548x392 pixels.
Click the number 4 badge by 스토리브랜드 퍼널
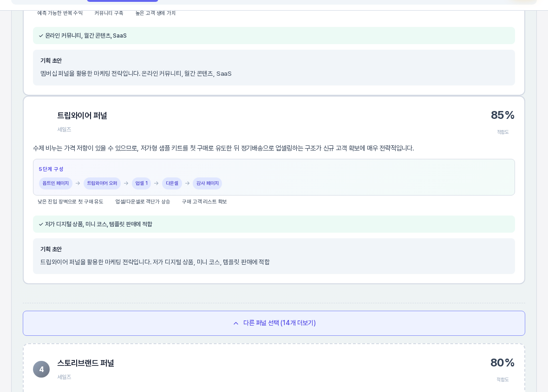[41, 369]
